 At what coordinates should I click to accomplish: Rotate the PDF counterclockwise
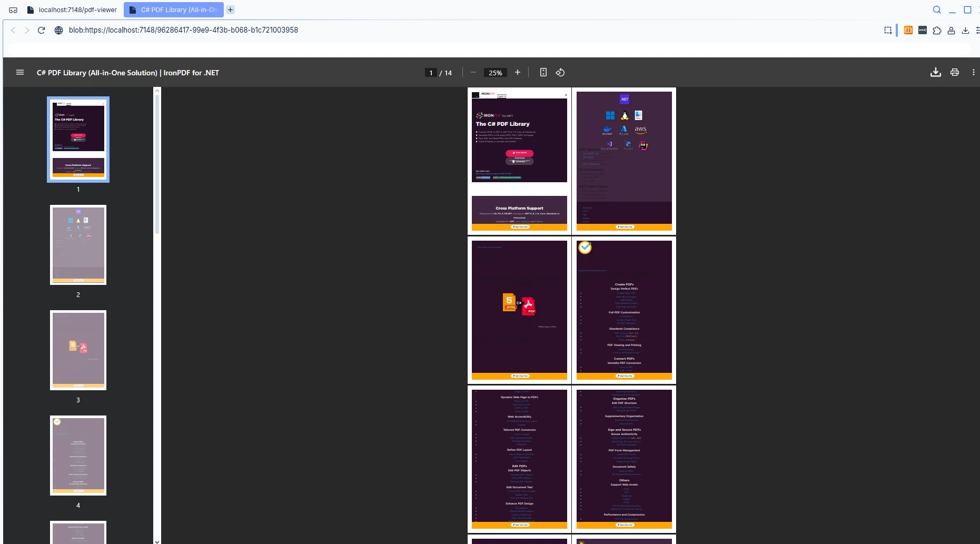tap(560, 72)
